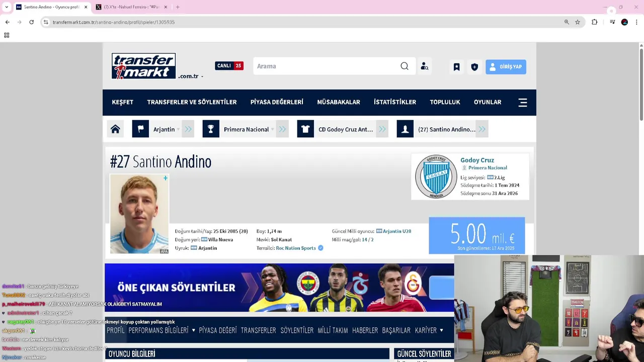644x362 pixels.
Task: Switch to the PROFİL tab
Action: click(x=115, y=330)
